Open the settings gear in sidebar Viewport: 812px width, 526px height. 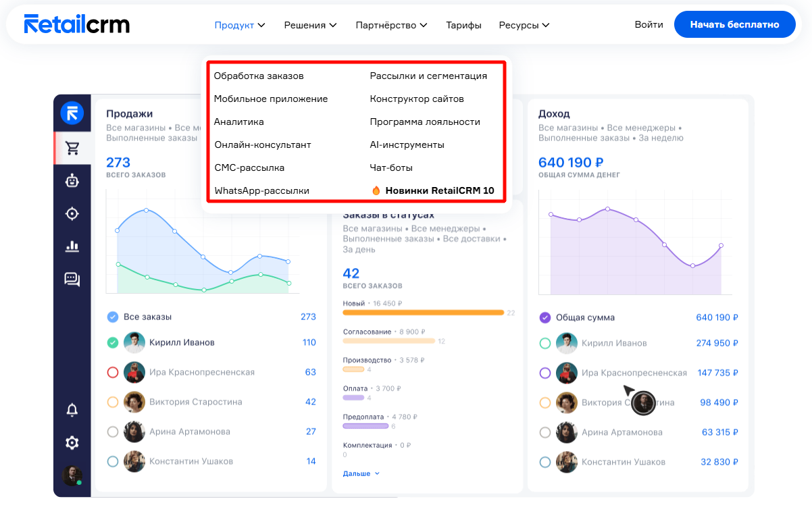(x=72, y=443)
